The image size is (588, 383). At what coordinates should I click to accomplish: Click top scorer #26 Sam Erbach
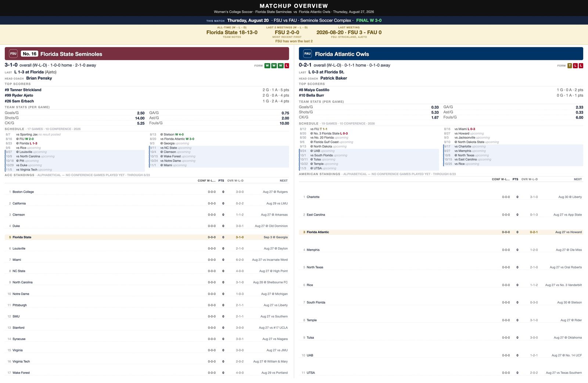click(19, 101)
